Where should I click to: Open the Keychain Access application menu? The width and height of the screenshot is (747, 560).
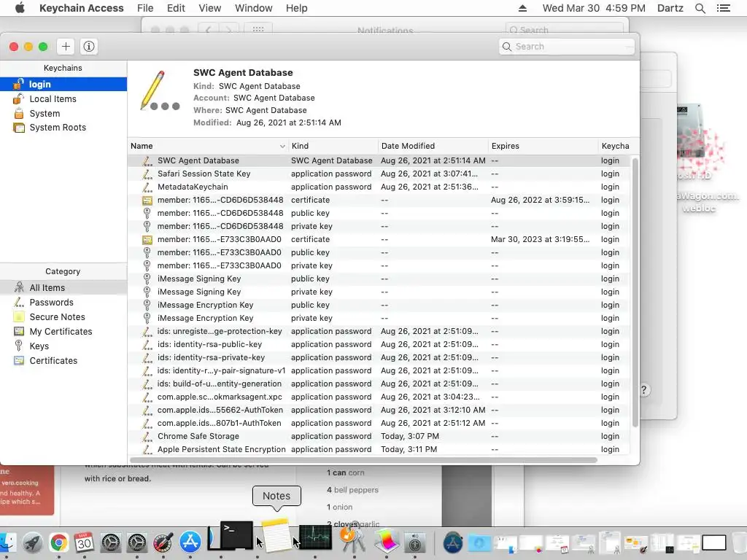(x=82, y=8)
